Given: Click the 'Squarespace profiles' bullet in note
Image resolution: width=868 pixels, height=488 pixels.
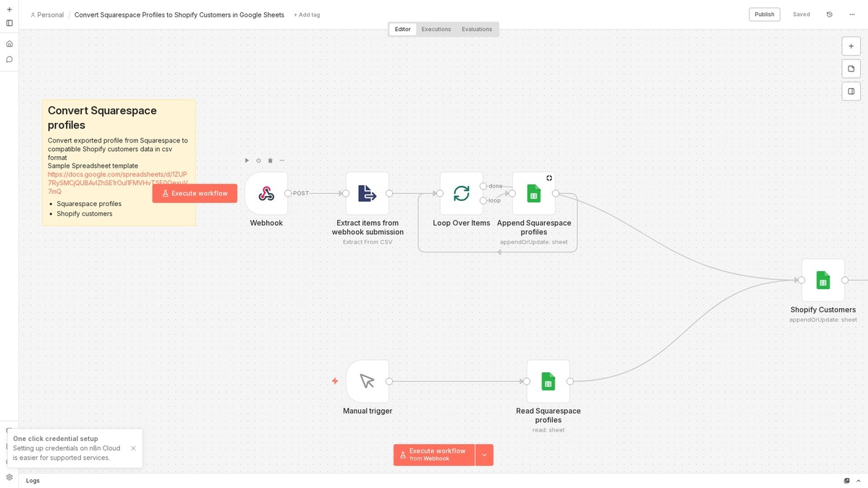Looking at the screenshot, I should pos(89,204).
